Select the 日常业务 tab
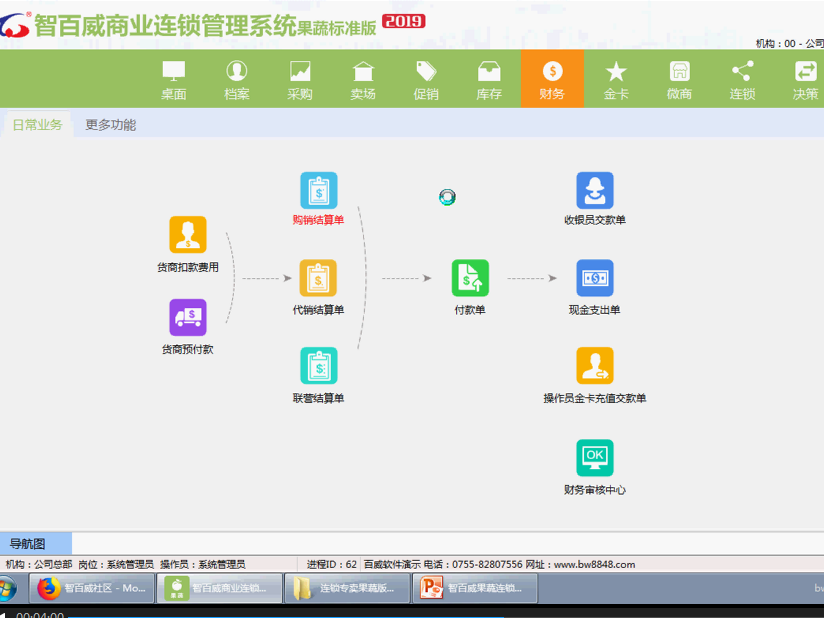 [x=37, y=125]
